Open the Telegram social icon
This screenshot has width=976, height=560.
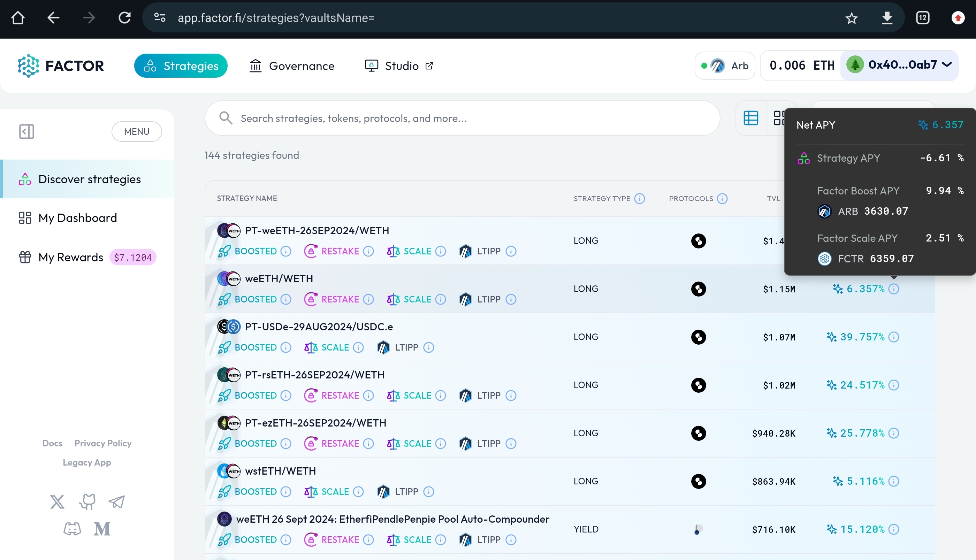click(x=116, y=501)
